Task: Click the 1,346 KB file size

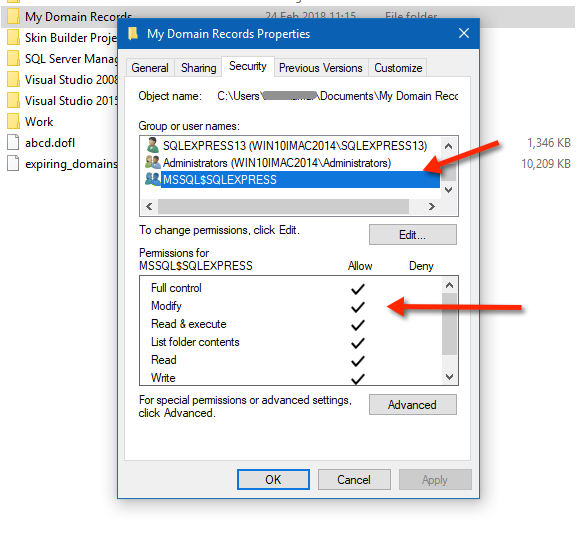Action: point(549,143)
